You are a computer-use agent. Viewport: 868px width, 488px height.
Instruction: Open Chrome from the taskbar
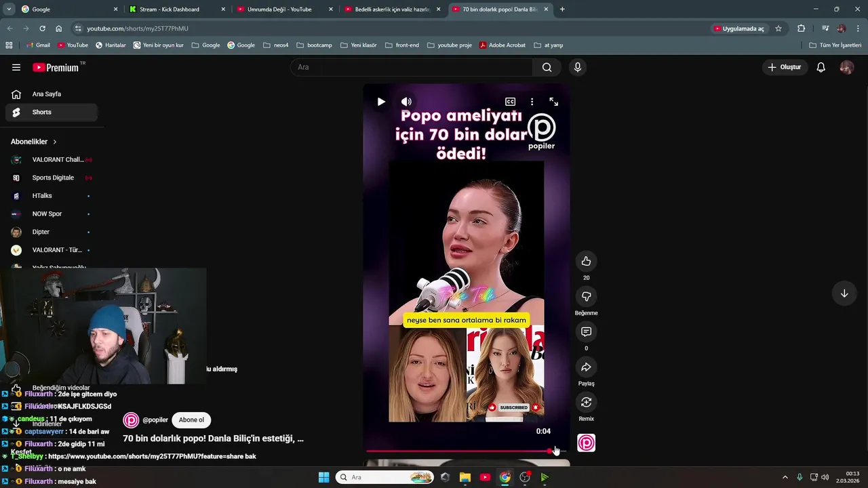point(505,477)
